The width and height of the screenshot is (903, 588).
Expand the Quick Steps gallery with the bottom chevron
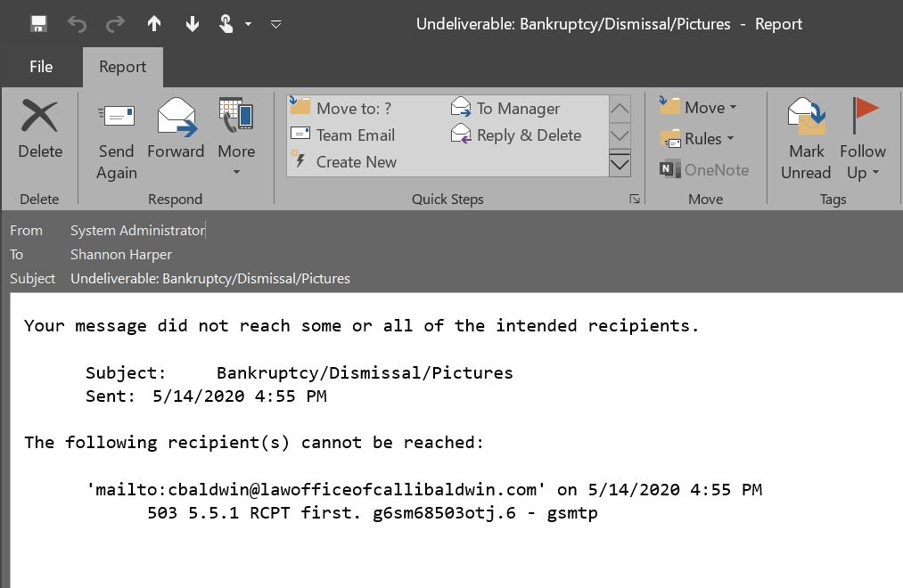[620, 164]
